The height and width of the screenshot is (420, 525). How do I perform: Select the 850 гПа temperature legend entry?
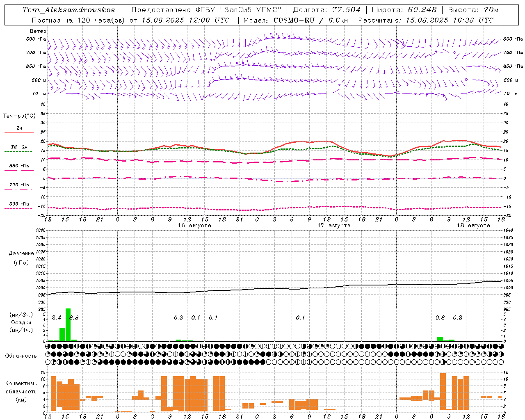(19, 166)
